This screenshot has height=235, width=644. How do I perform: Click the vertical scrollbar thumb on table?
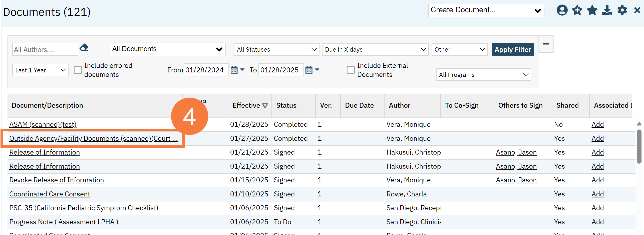point(639,147)
